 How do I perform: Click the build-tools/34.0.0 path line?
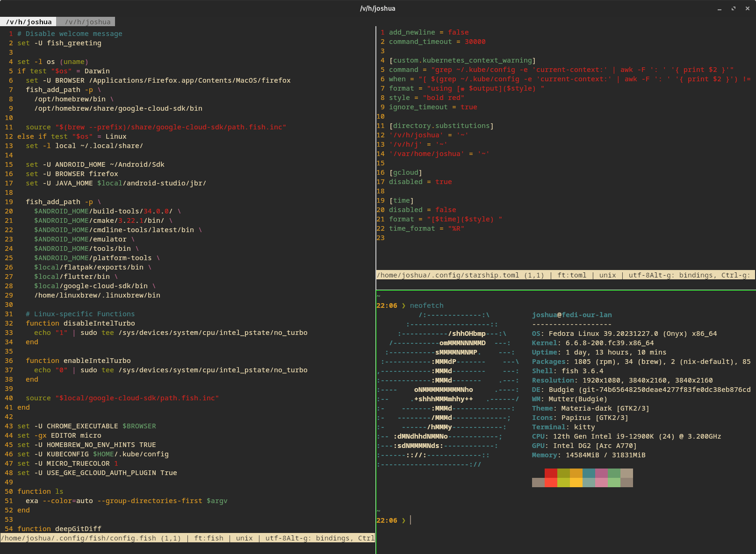[x=108, y=211]
